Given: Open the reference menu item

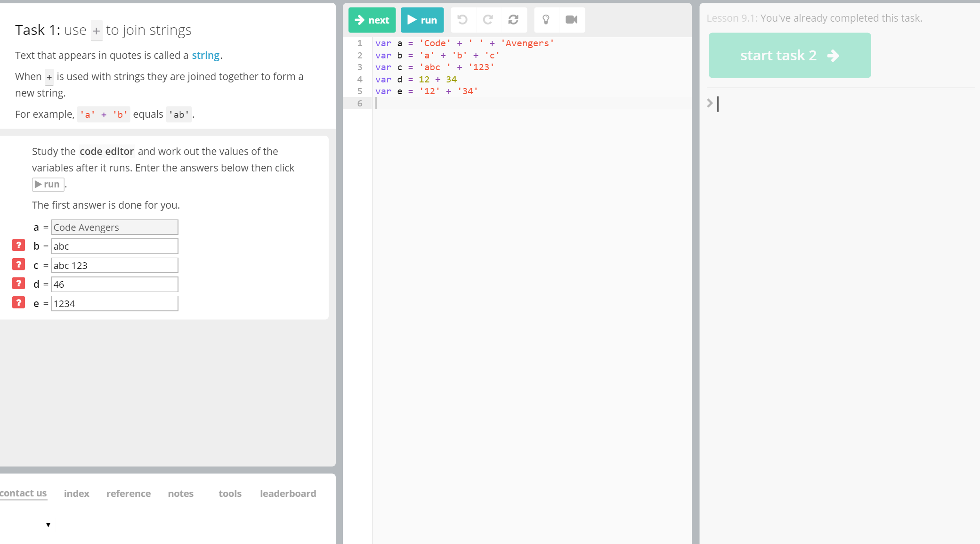Looking at the screenshot, I should coord(128,494).
